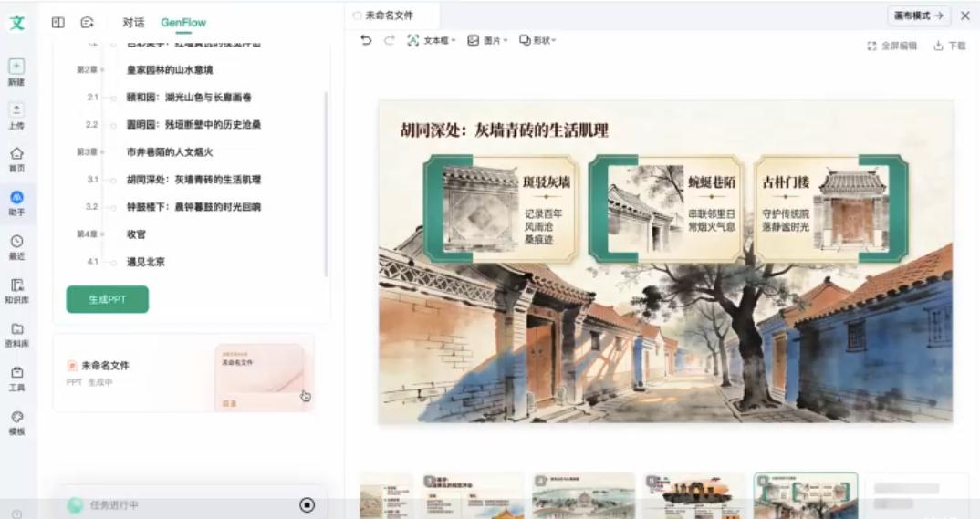Open 知识库 (Knowledge base) from the sidebar
This screenshot has width=980, height=519.
[16, 285]
